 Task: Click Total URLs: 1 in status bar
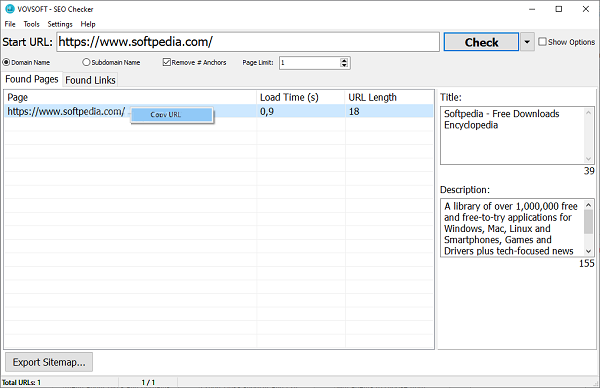point(21,382)
